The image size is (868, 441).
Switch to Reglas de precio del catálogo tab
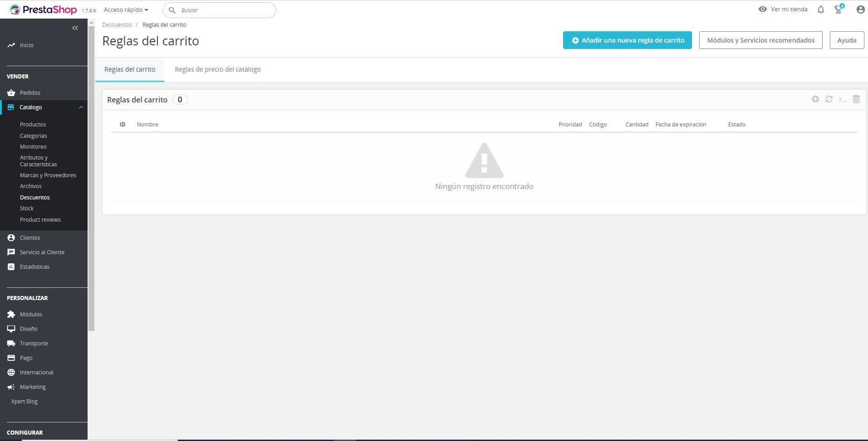(218, 69)
